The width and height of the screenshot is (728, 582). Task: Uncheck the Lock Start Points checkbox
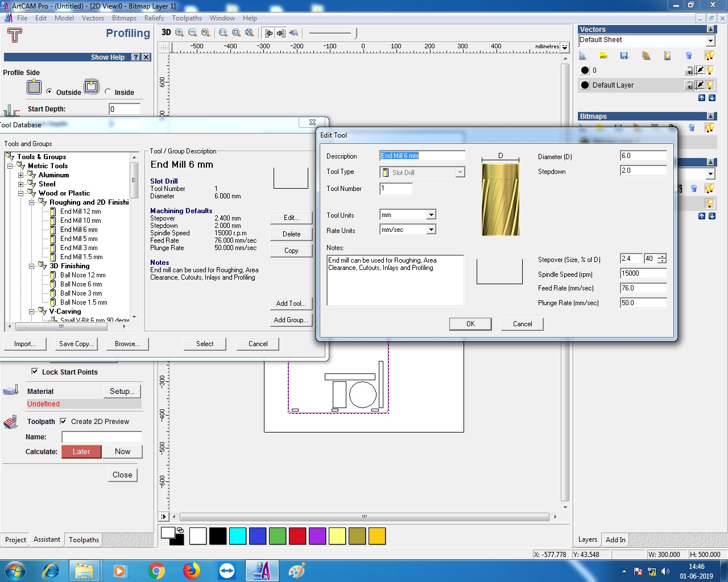35,372
